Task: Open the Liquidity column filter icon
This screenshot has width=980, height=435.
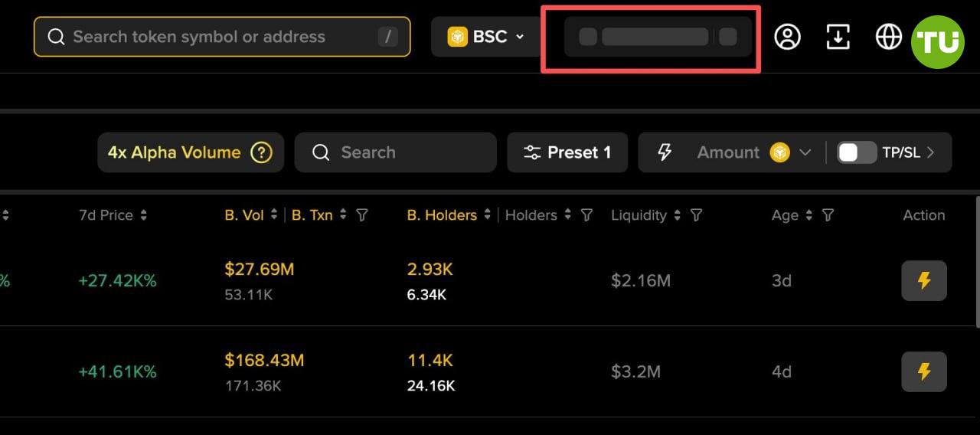Action: pyautogui.click(x=696, y=215)
